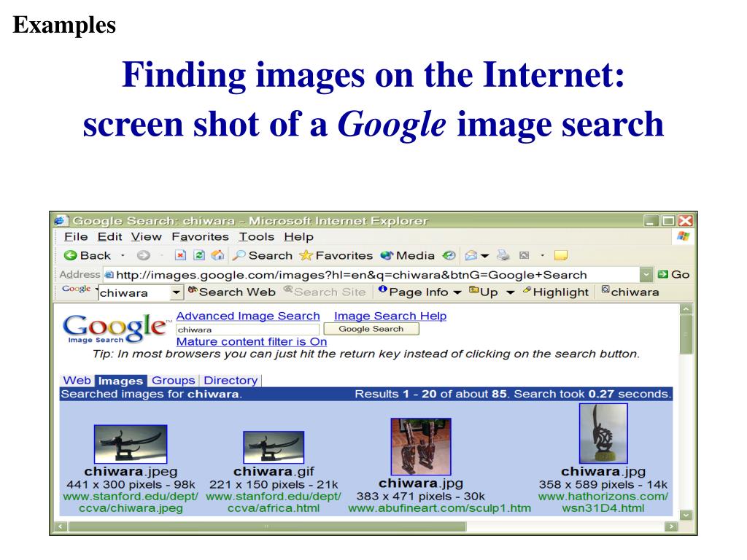Stop the page load with the red X icon
747x560 pixels.
click(x=180, y=256)
